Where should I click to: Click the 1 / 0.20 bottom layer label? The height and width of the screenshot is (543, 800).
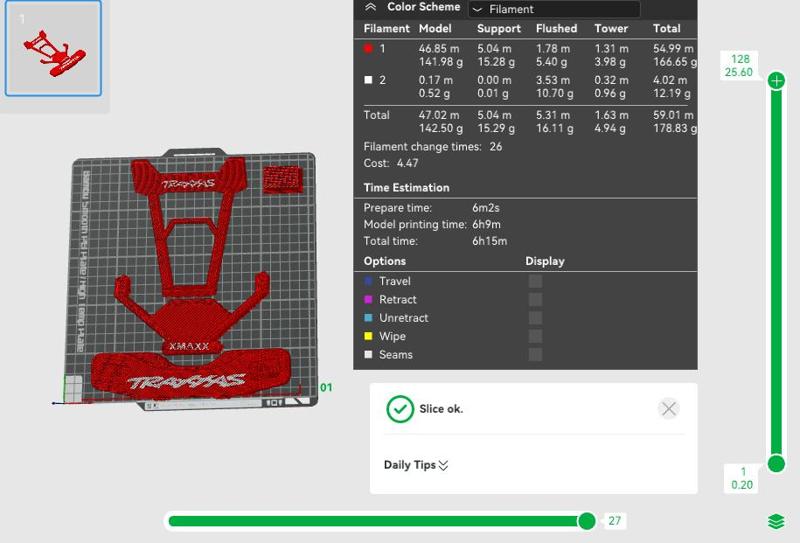click(742, 478)
